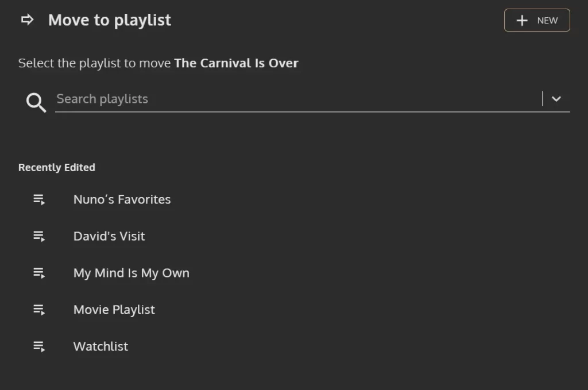Click the playlist icon beside My Mind Is My Own
The width and height of the screenshot is (588, 390).
click(39, 273)
